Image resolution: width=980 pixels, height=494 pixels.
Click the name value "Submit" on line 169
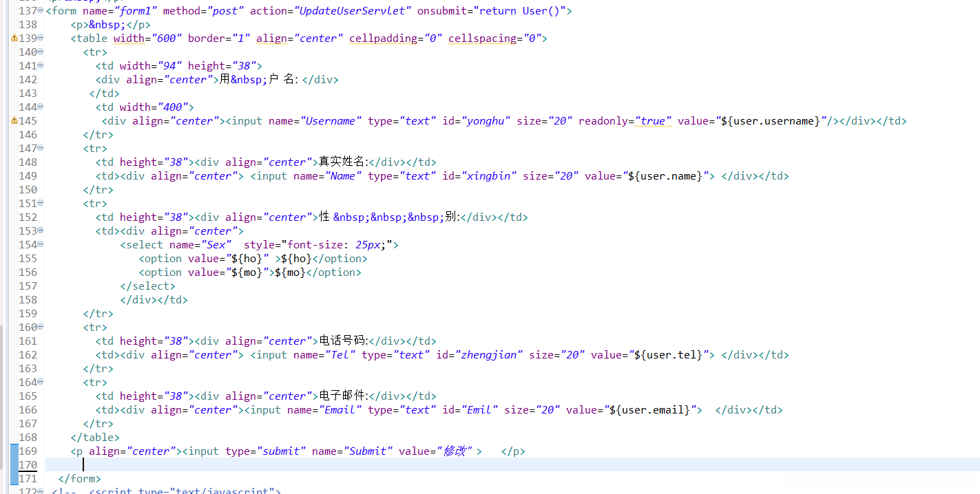pyautogui.click(x=368, y=451)
